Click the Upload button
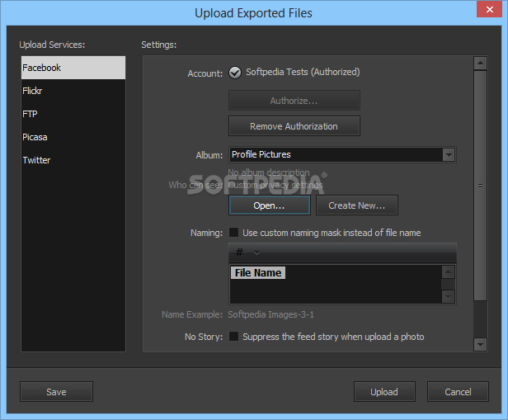Screen dimensions: 508x420 tap(384, 392)
